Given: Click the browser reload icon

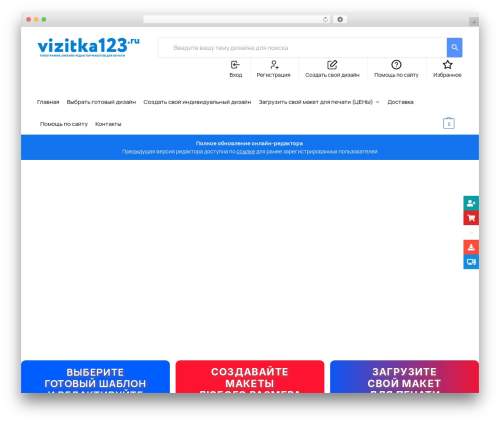Looking at the screenshot, I should (x=325, y=19).
